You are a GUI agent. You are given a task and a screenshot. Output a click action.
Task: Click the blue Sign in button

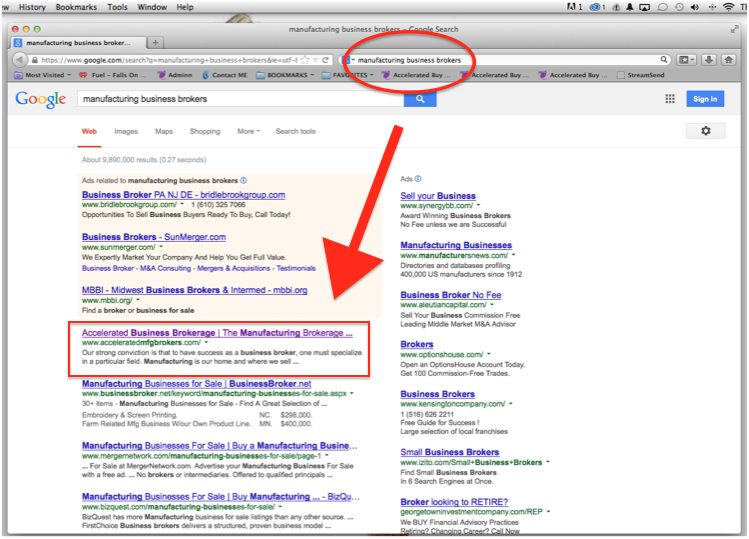(x=705, y=99)
